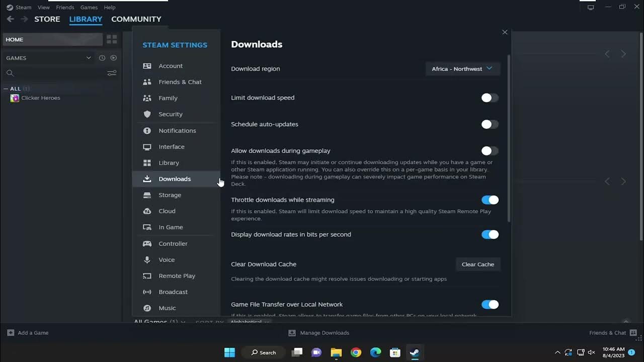644x362 pixels.
Task: Open Account settings icon
Action: tap(147, 66)
